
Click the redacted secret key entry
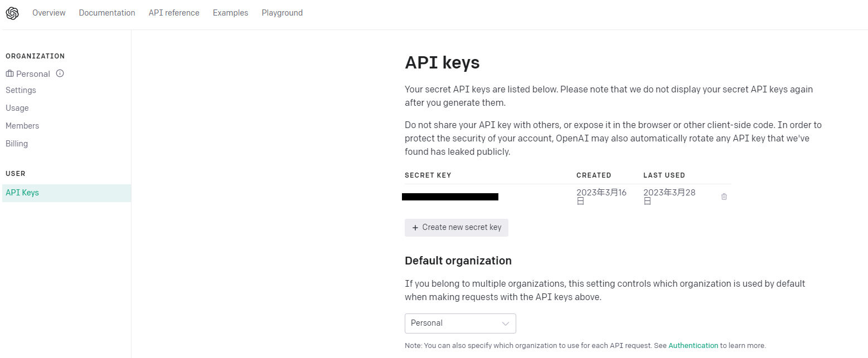coord(450,196)
